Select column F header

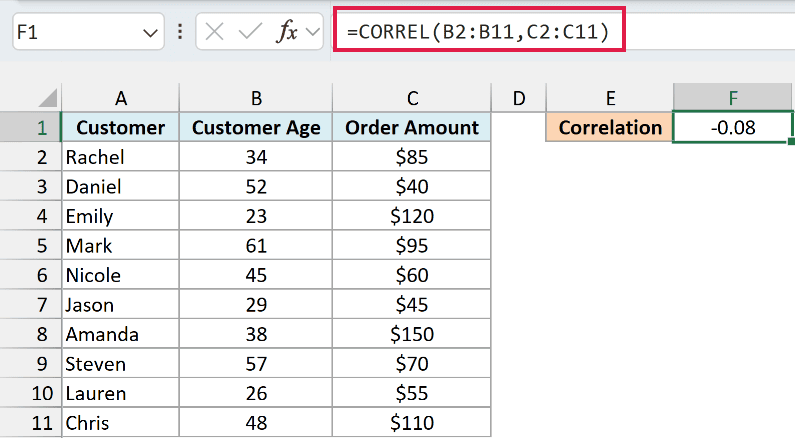(733, 98)
